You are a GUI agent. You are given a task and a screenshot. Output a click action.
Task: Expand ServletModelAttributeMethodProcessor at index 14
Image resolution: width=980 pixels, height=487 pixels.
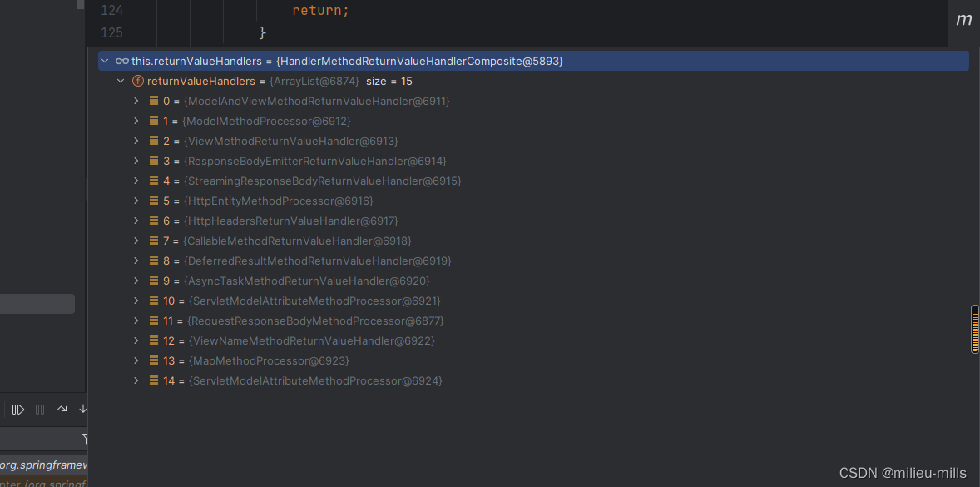coord(136,380)
